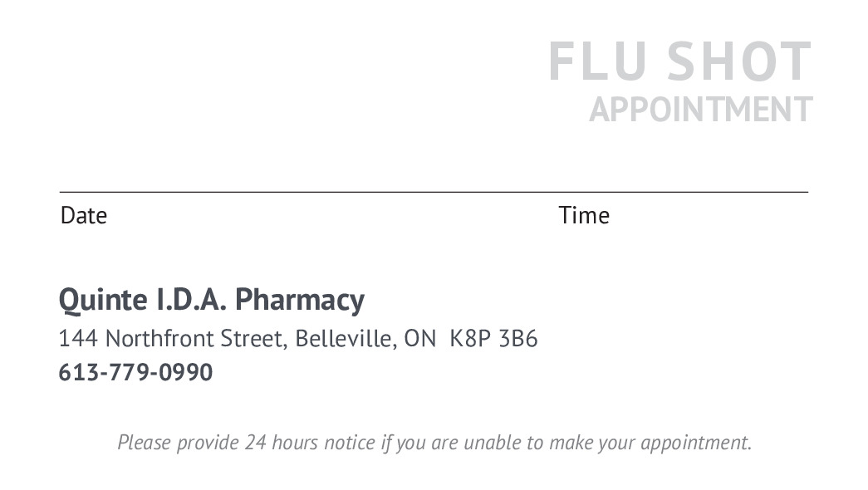868x490 pixels.
Task: Click the Date label
Action: point(84,216)
